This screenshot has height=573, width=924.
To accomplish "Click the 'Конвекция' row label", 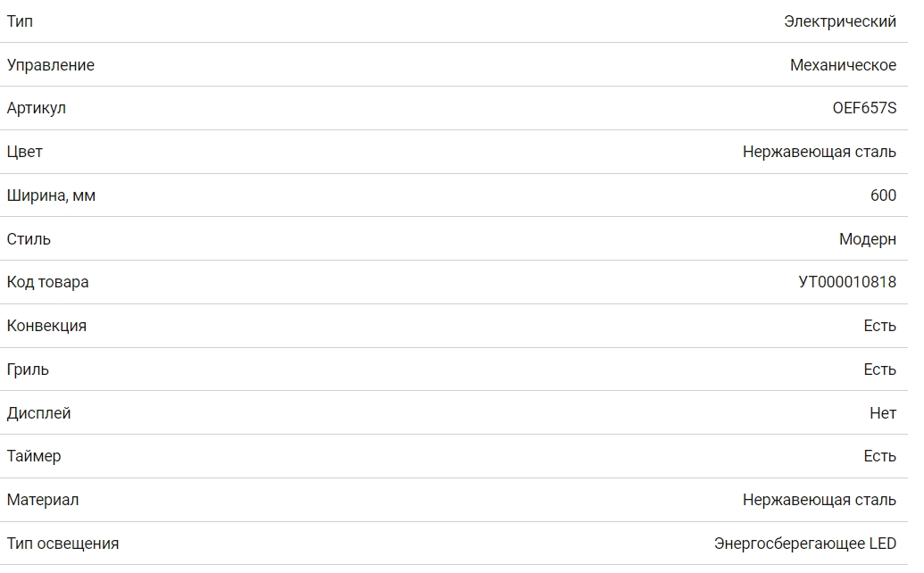I will click(46, 326).
